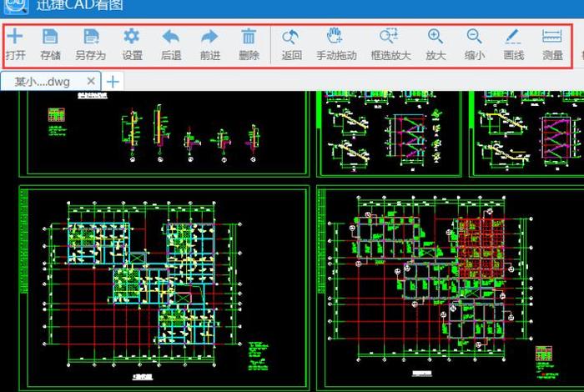584x392 pixels.
Task: Click the bottom-left floor plan drawing sheet
Action: click(x=164, y=288)
